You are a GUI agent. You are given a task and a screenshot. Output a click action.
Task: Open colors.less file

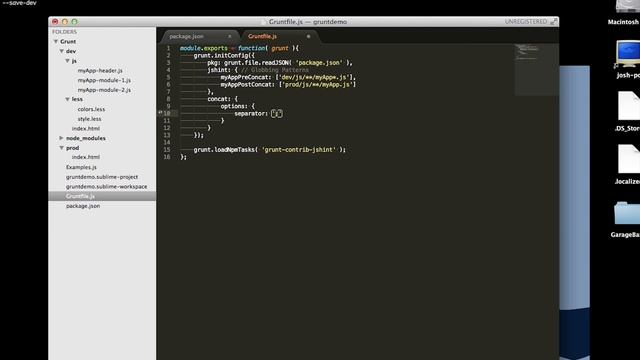(x=91, y=109)
